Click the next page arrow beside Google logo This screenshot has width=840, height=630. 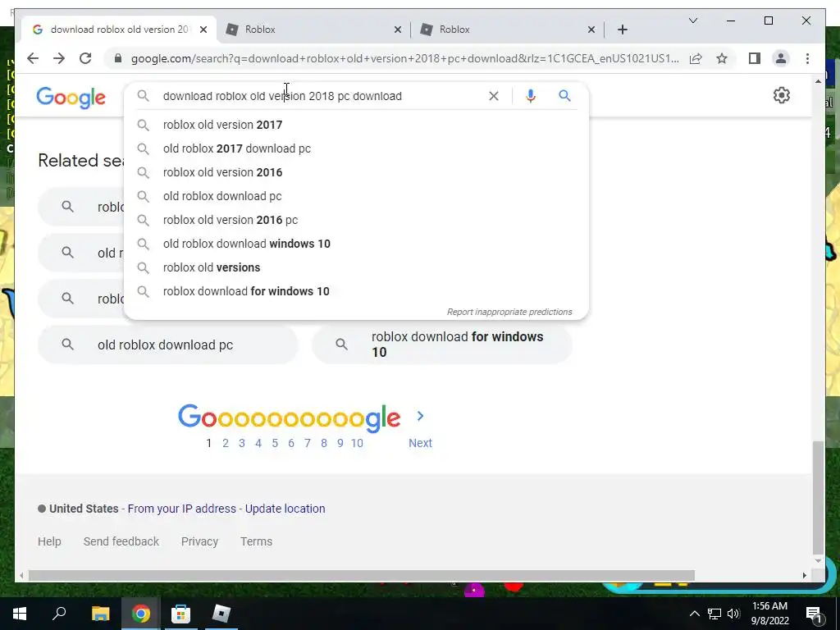(421, 416)
